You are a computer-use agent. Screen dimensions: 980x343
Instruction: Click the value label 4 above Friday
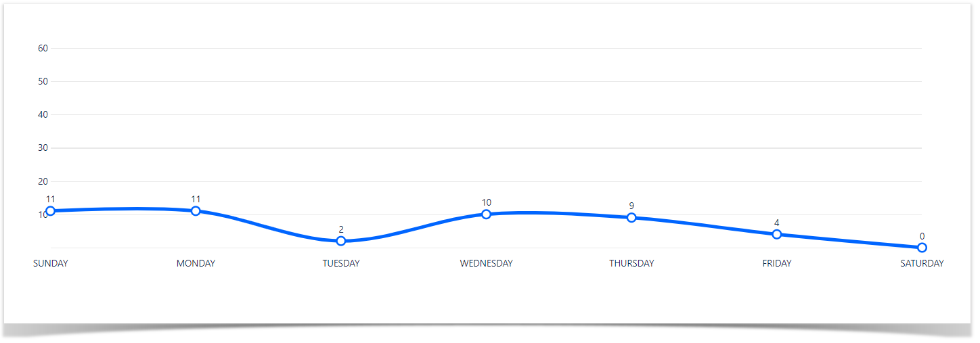tap(777, 223)
